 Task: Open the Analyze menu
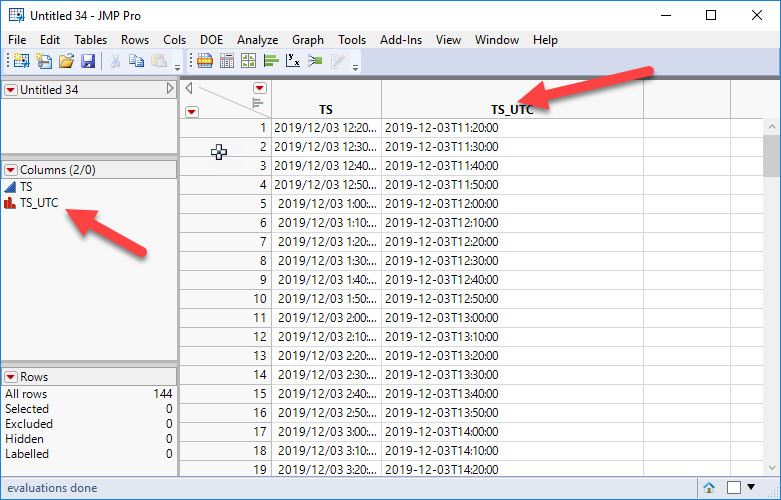coord(258,40)
